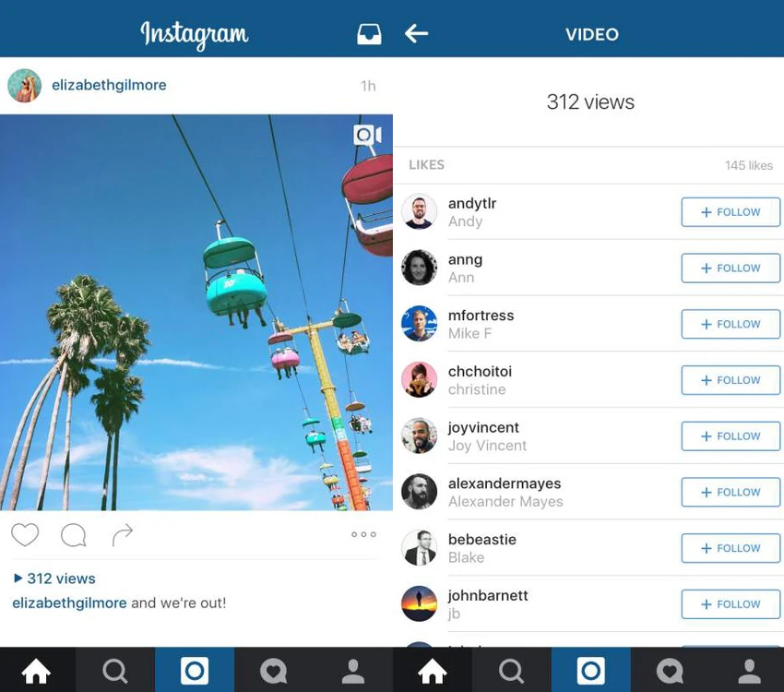The image size is (784, 692).
Task: Open the three-dot more options menu
Action: click(363, 534)
